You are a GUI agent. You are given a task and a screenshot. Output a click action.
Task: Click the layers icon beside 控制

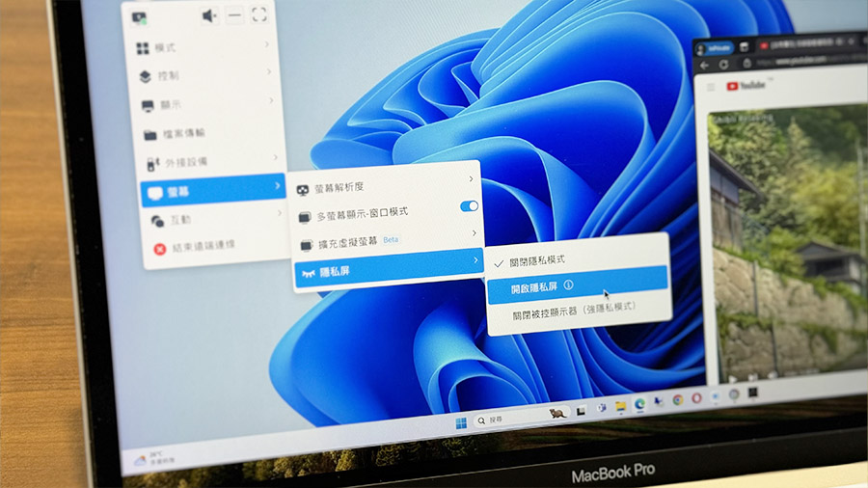(145, 77)
